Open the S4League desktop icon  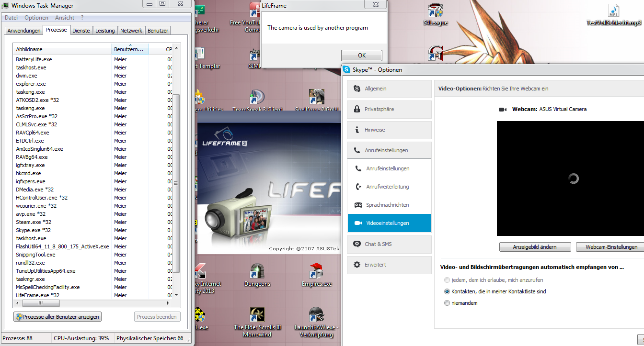(435, 14)
